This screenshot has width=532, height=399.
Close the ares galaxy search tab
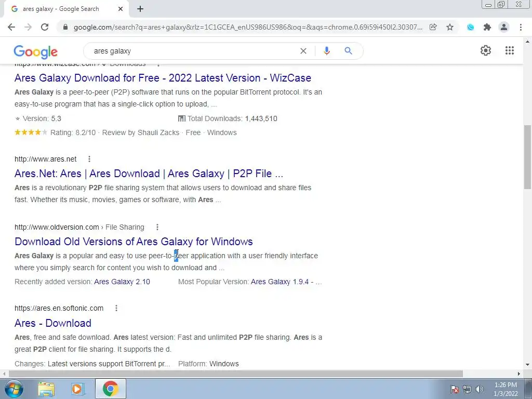click(121, 9)
